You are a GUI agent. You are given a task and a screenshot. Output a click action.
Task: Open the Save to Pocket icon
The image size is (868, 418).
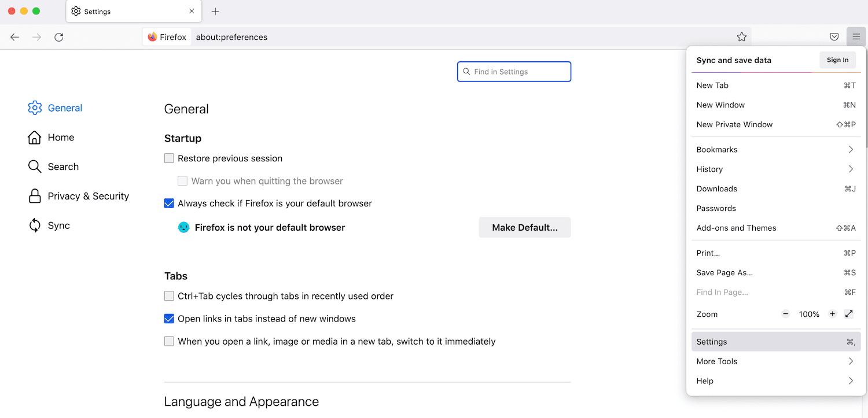(x=834, y=37)
